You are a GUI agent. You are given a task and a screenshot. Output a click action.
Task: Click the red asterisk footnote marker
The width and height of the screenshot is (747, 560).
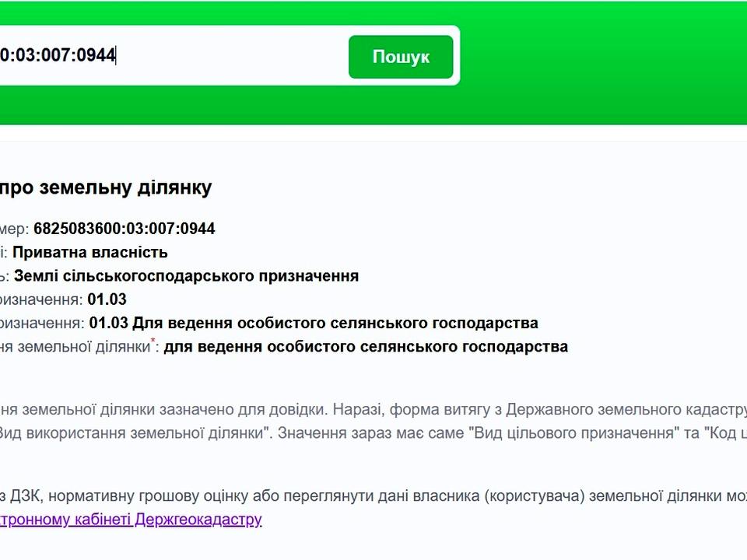tap(153, 341)
